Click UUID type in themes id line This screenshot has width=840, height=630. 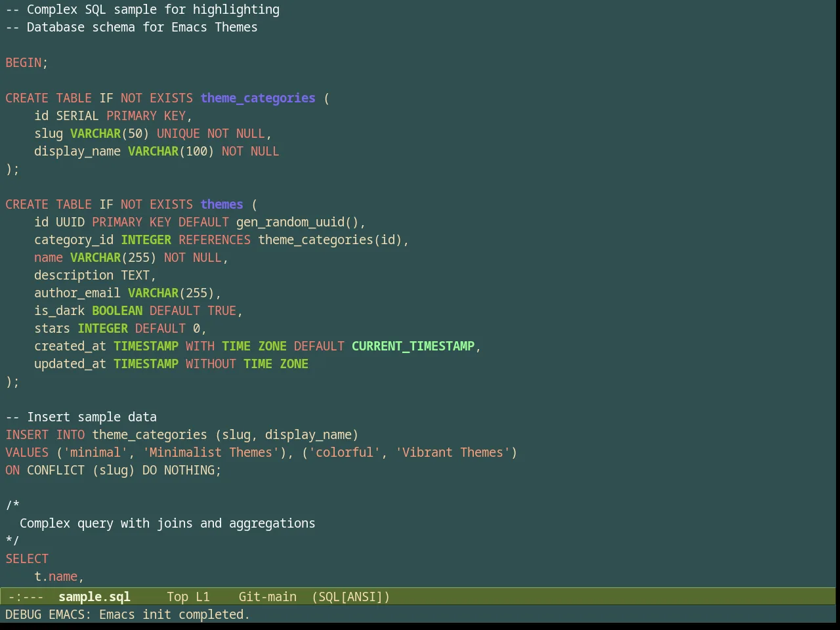click(70, 222)
